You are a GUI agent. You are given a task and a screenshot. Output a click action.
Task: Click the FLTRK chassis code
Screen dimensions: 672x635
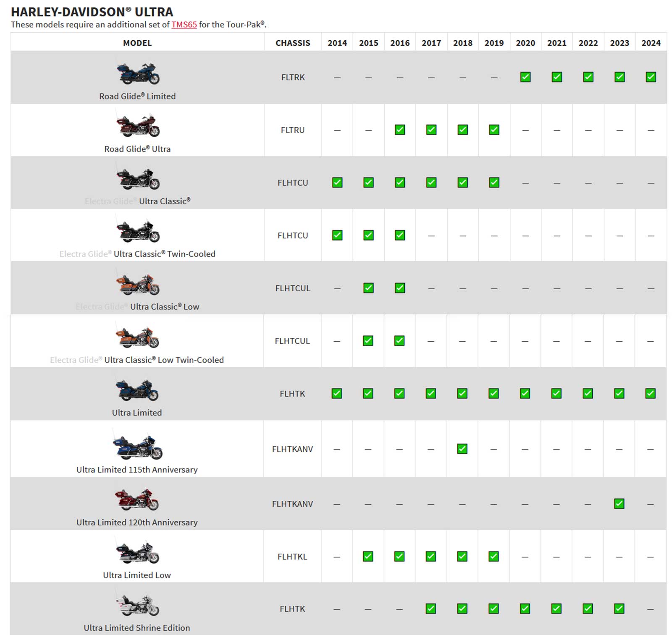tap(293, 77)
